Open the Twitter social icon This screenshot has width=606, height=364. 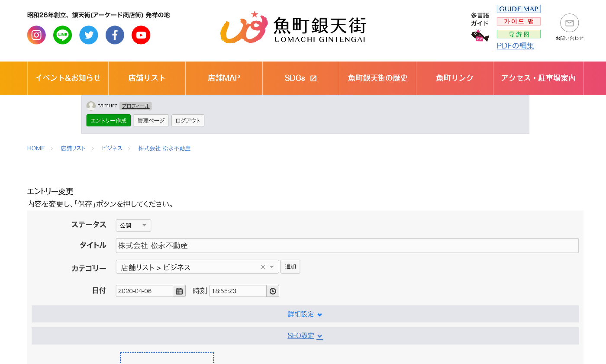pyautogui.click(x=89, y=35)
